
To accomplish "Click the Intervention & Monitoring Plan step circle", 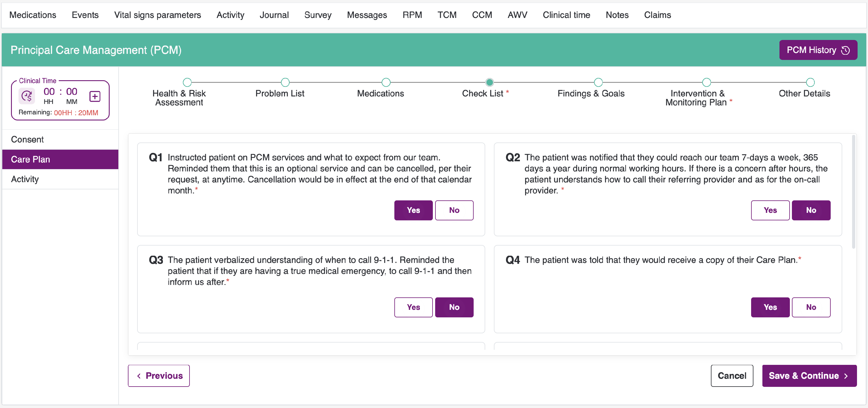I will (x=706, y=82).
